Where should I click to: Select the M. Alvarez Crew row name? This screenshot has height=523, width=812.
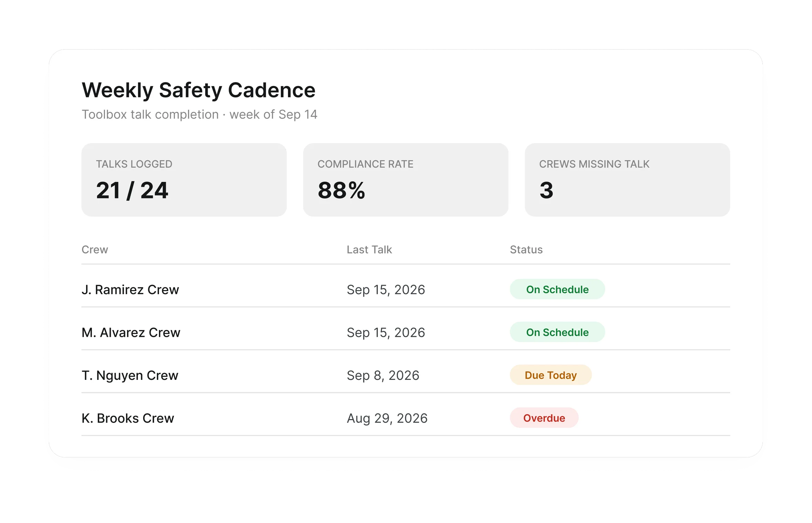(x=131, y=332)
